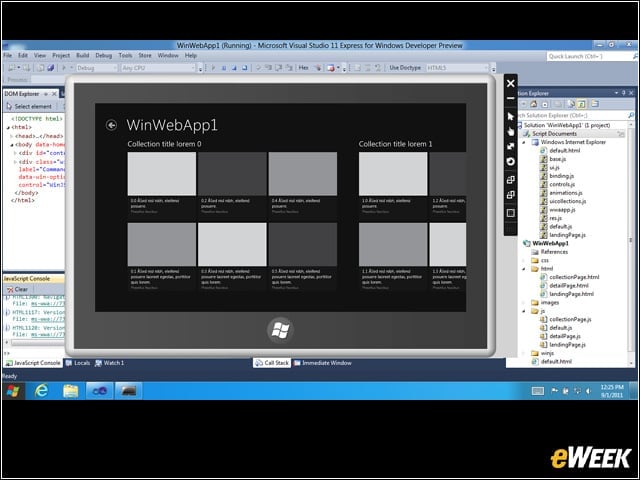
Task: Click the highlighted icon in Solution Explorer toolbar
Action: click(581, 104)
